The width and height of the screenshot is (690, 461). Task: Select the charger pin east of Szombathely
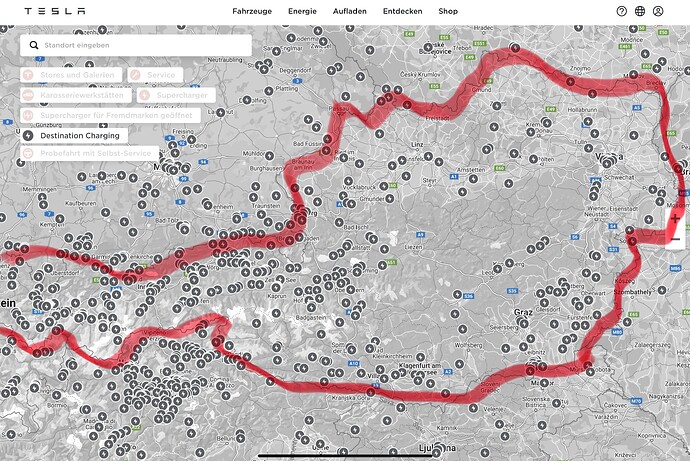click(662, 290)
